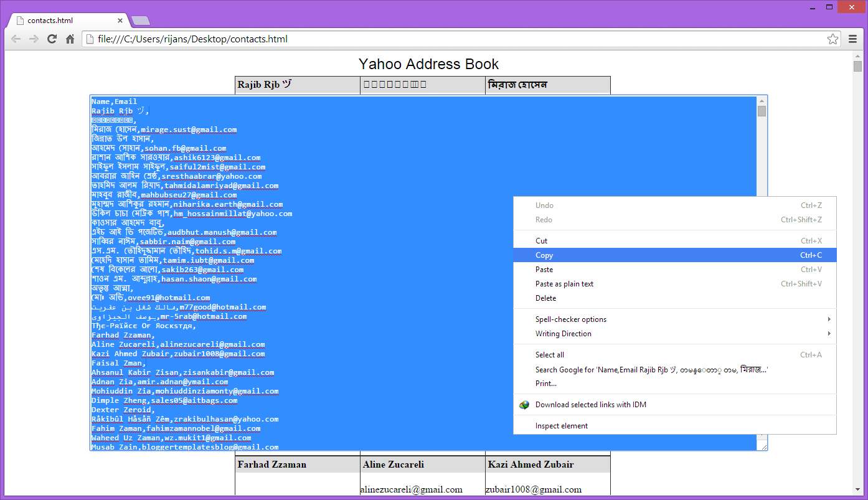Image resolution: width=868 pixels, height=500 pixels.
Task: Choose Copy from the context menu
Action: pos(544,255)
